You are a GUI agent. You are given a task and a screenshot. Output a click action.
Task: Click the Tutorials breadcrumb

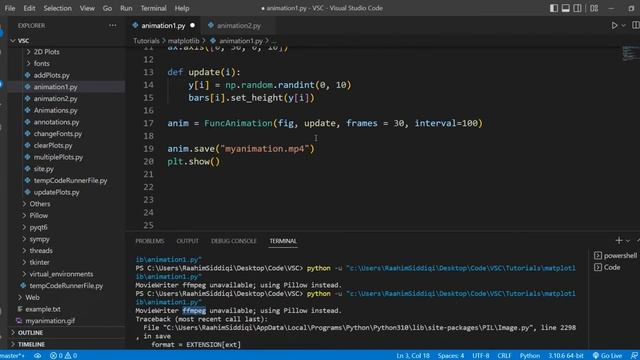(146, 41)
